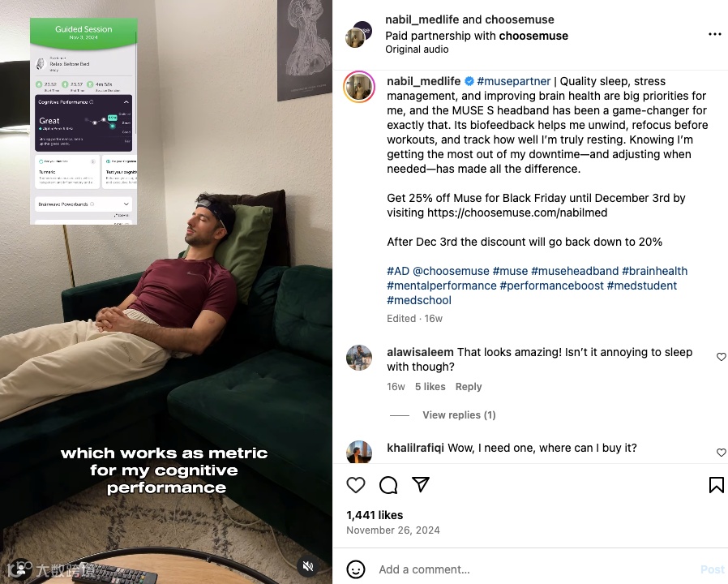Save the post with the bookmark icon
This screenshot has width=728, height=584.
coord(717,485)
